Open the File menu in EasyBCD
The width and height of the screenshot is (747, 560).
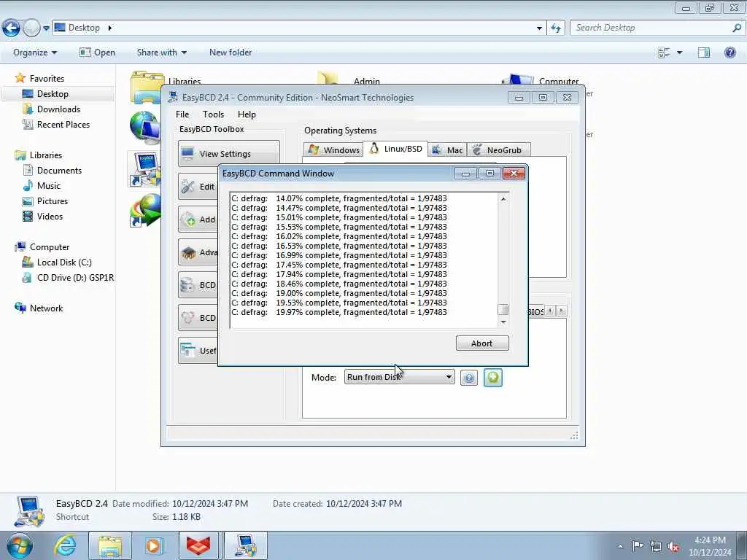[182, 114]
